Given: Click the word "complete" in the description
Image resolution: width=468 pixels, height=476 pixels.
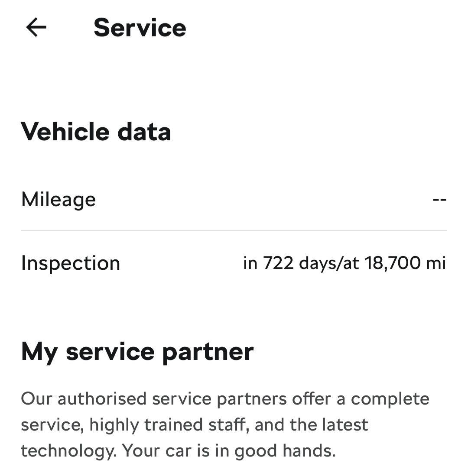Looking at the screenshot, I should point(390,398).
